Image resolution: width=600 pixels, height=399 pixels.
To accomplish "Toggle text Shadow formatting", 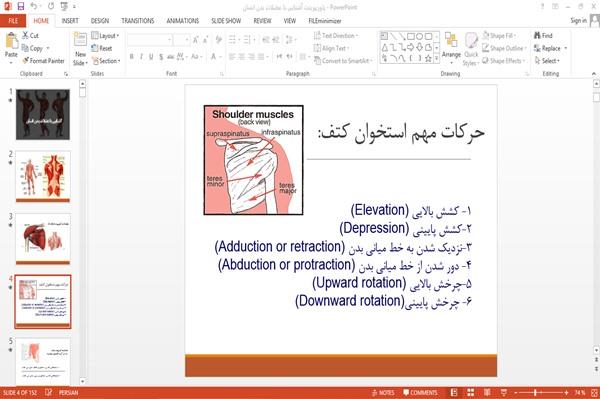I will tap(161, 57).
